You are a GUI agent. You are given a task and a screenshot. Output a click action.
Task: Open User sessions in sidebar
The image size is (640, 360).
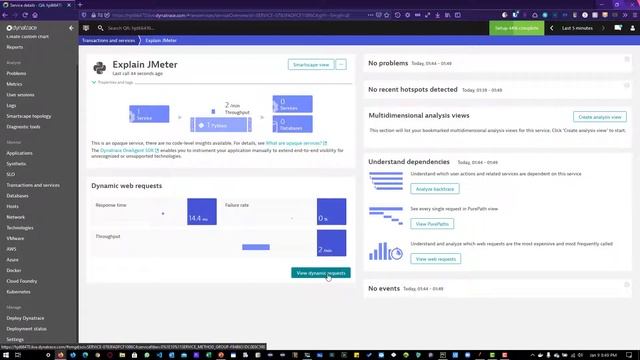coord(20,95)
